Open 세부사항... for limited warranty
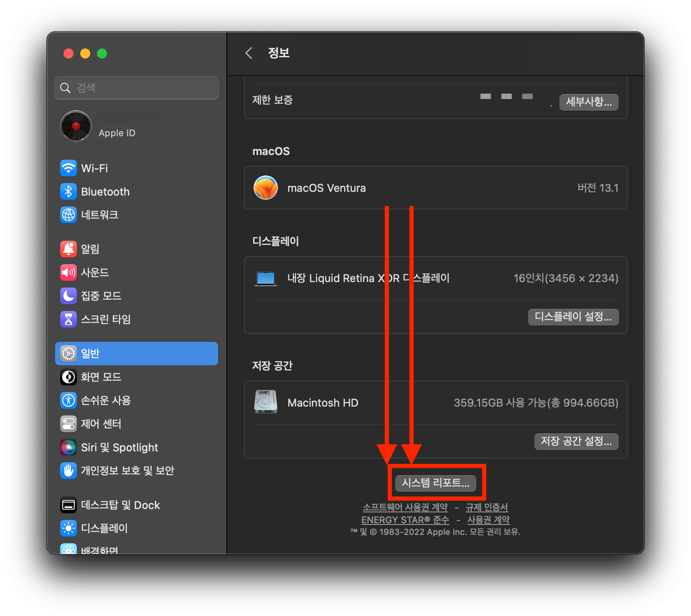 click(589, 102)
